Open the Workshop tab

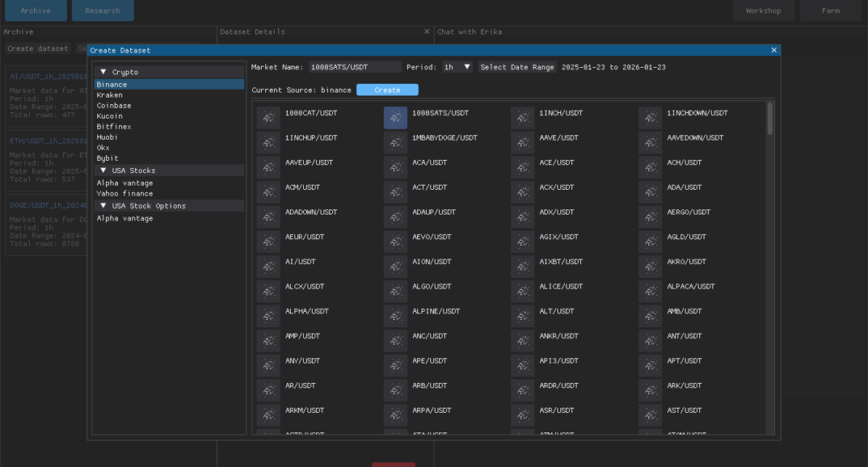(x=764, y=11)
